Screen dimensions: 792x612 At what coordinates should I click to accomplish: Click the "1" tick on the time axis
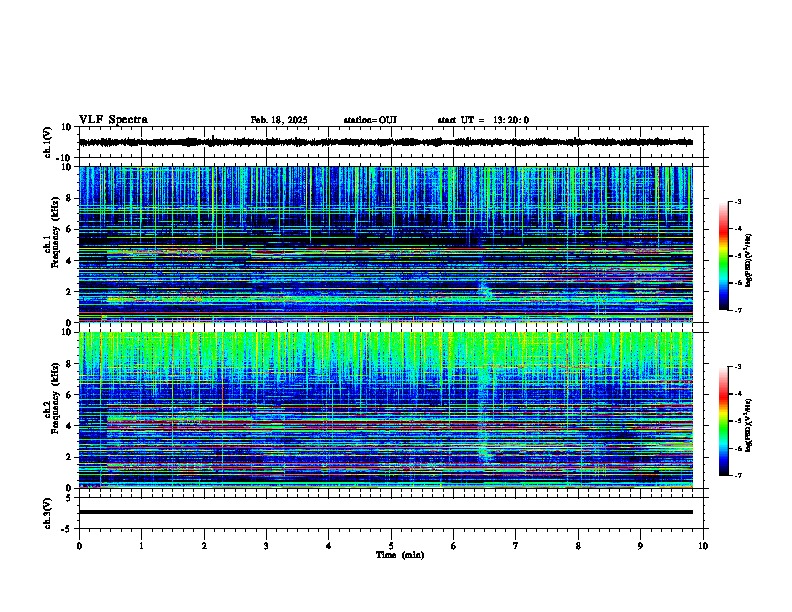141,546
